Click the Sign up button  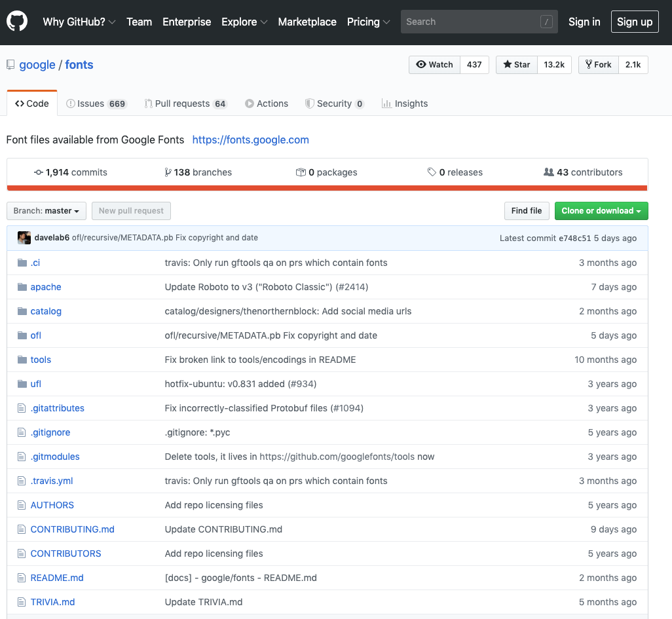click(x=635, y=22)
